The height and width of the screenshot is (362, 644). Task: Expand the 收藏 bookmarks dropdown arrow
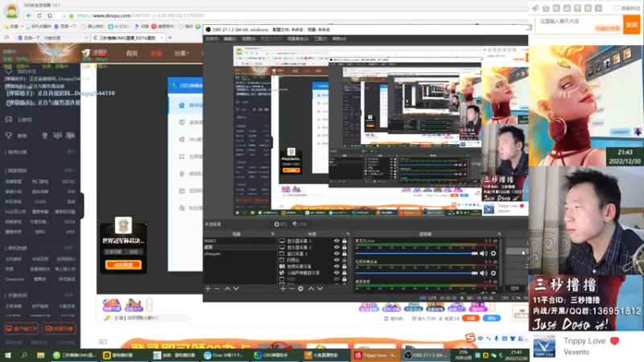click(22, 27)
